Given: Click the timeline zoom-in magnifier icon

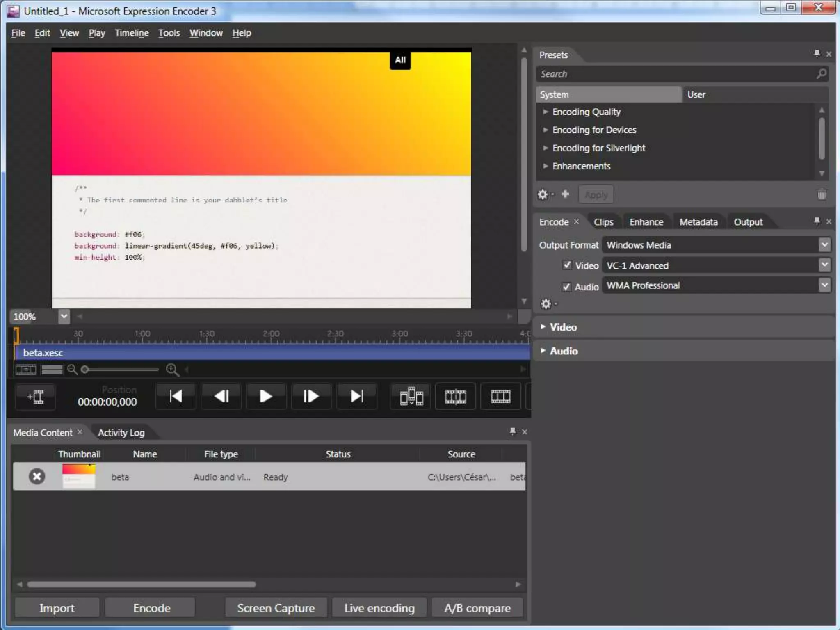Looking at the screenshot, I should coord(172,370).
